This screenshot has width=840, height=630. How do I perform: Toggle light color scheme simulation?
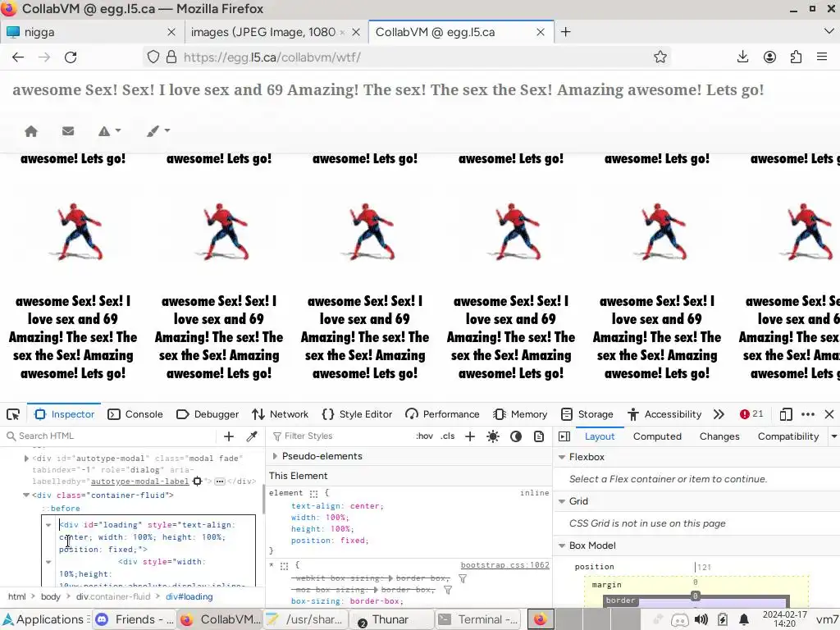point(493,436)
